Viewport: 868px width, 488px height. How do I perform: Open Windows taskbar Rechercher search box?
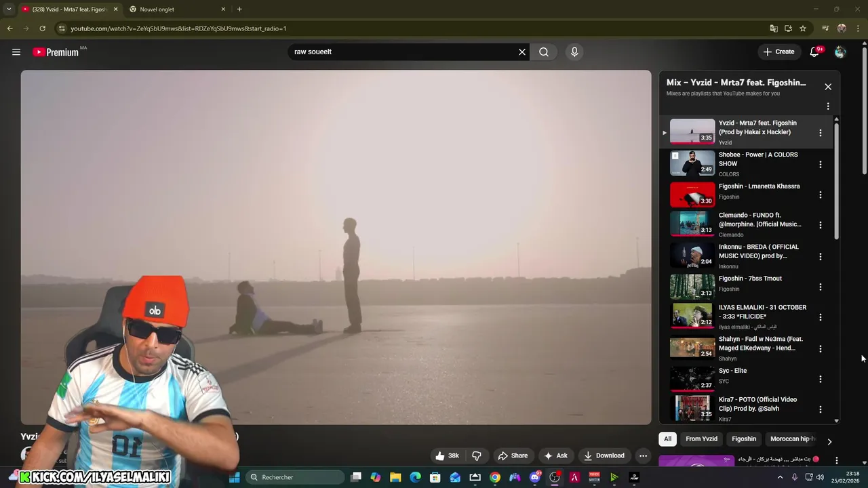point(294,477)
